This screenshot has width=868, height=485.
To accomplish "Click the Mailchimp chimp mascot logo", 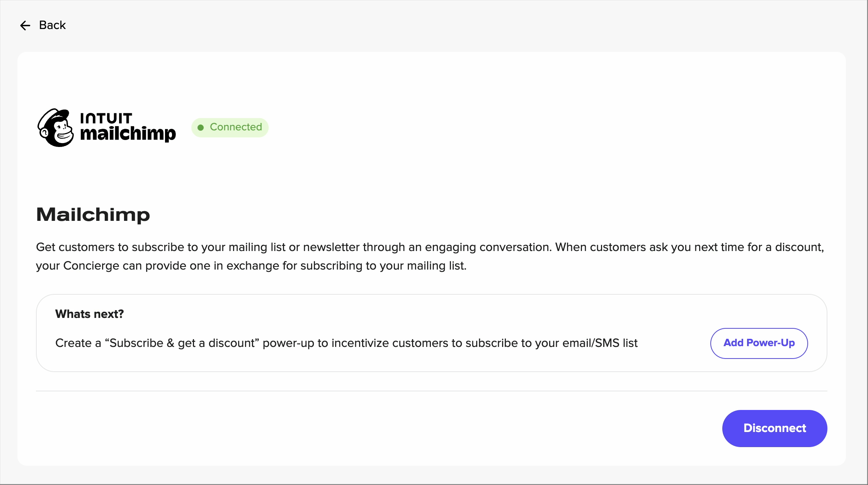I will pos(56,128).
